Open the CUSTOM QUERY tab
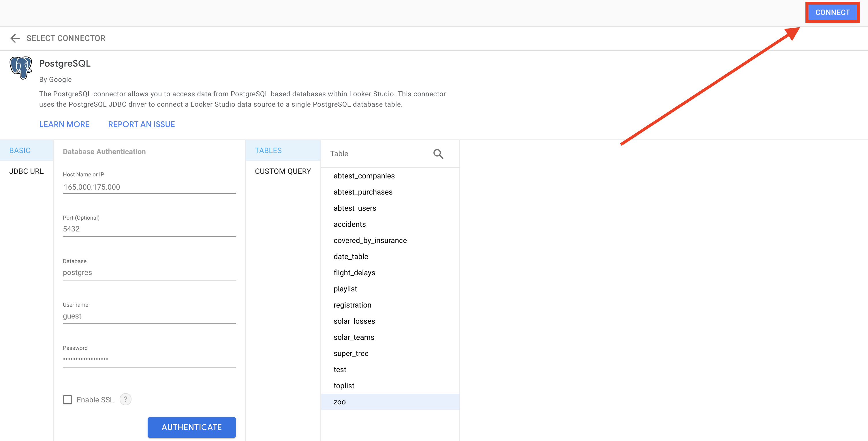Viewport: 868px width, 441px height. pos(283,171)
